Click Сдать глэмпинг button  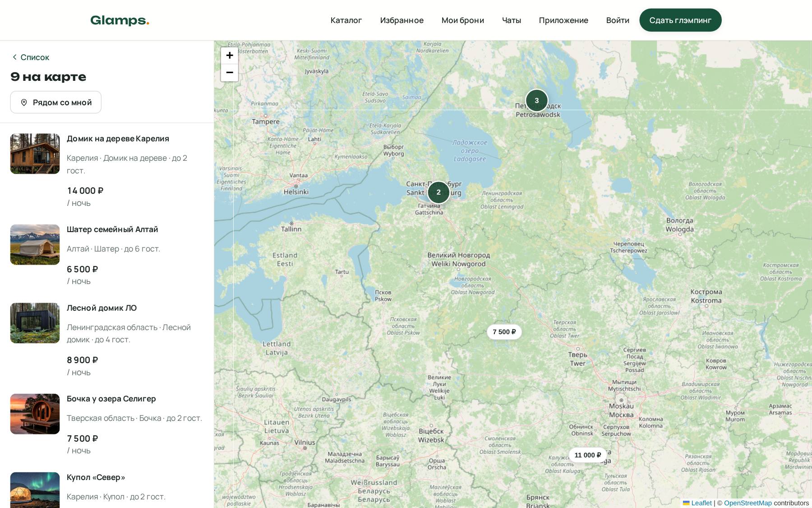tap(680, 20)
